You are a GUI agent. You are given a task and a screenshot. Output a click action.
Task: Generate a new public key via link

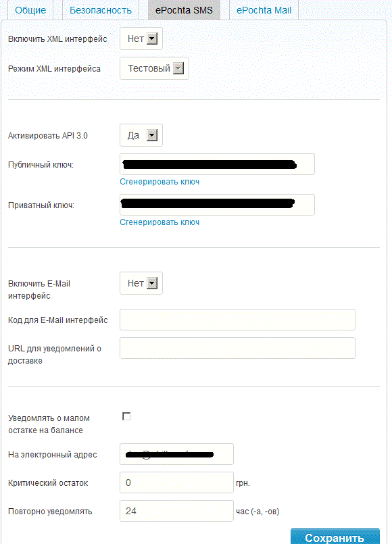[160, 181]
